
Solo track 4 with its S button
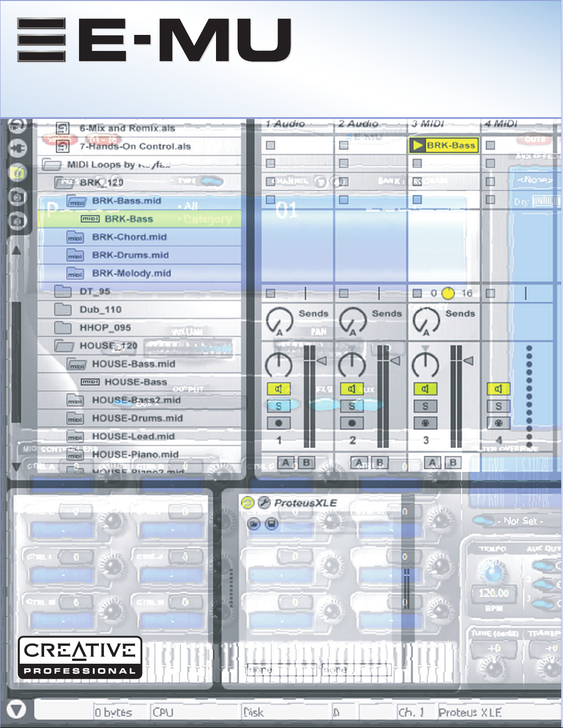click(498, 406)
